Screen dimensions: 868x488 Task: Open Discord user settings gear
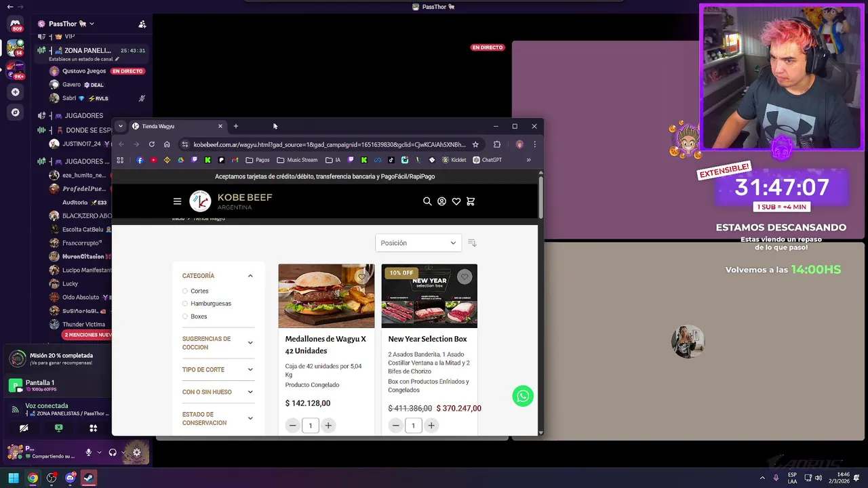click(x=136, y=452)
